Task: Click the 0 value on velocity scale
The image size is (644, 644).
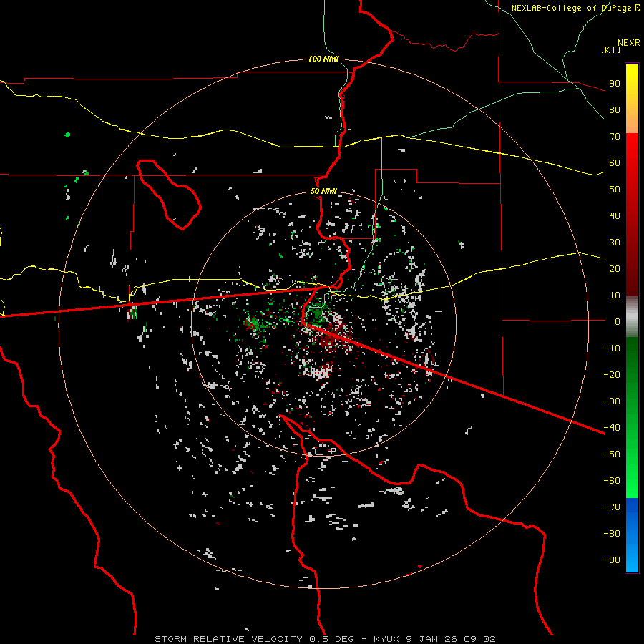Action: (618, 322)
